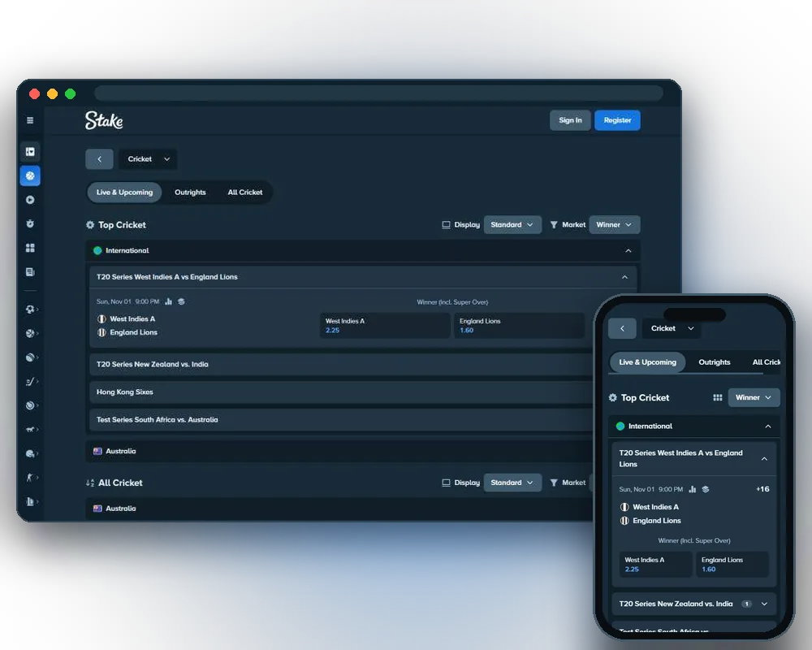Image resolution: width=812 pixels, height=650 pixels.
Task: Open the Cricket sport dropdown on desktop
Action: tap(148, 159)
